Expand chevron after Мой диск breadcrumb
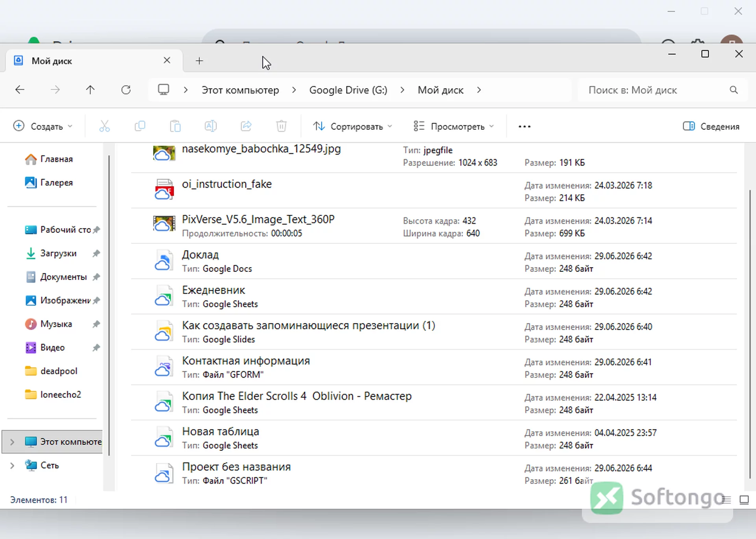756x539 pixels. tap(478, 90)
